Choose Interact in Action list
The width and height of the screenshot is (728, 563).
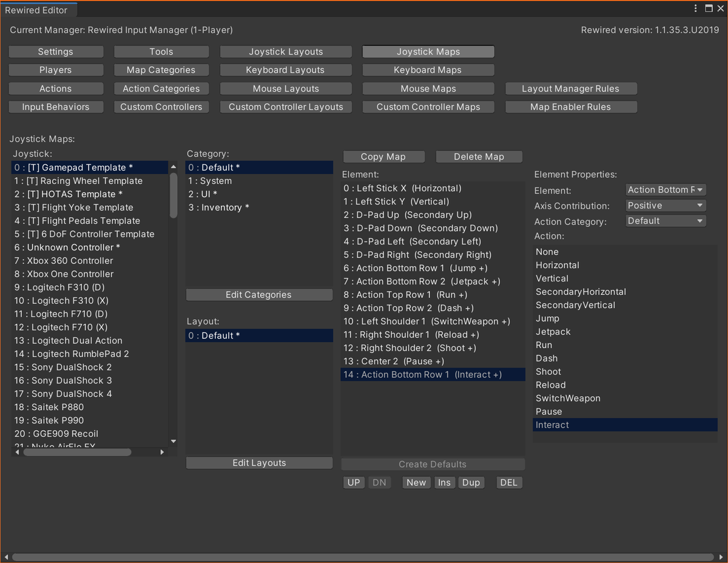[x=625, y=425]
